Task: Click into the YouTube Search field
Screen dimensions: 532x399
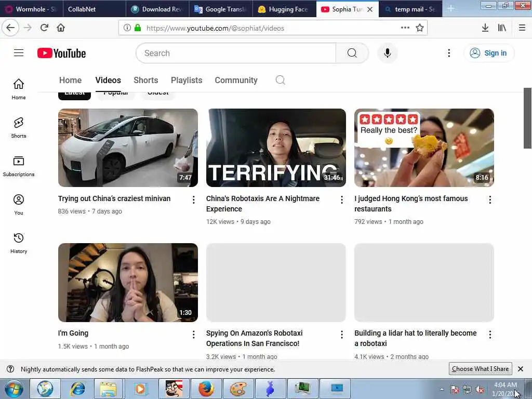Action: 236,53
